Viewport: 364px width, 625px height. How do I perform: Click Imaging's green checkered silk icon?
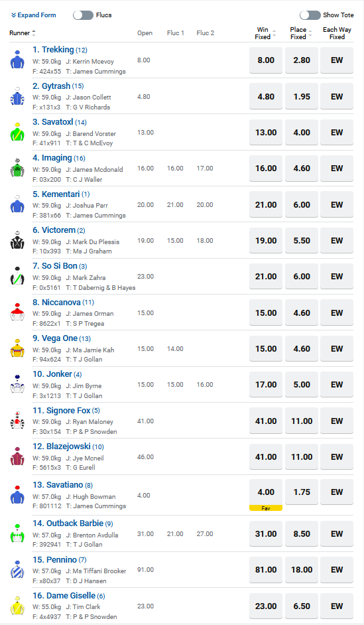click(17, 168)
